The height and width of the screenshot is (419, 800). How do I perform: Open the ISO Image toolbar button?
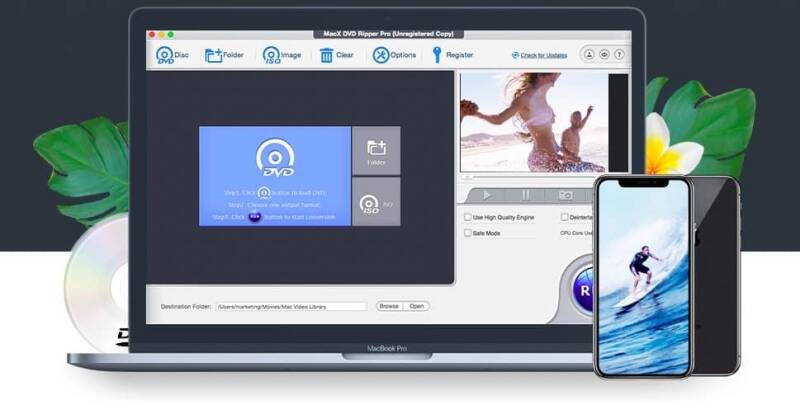(x=282, y=55)
